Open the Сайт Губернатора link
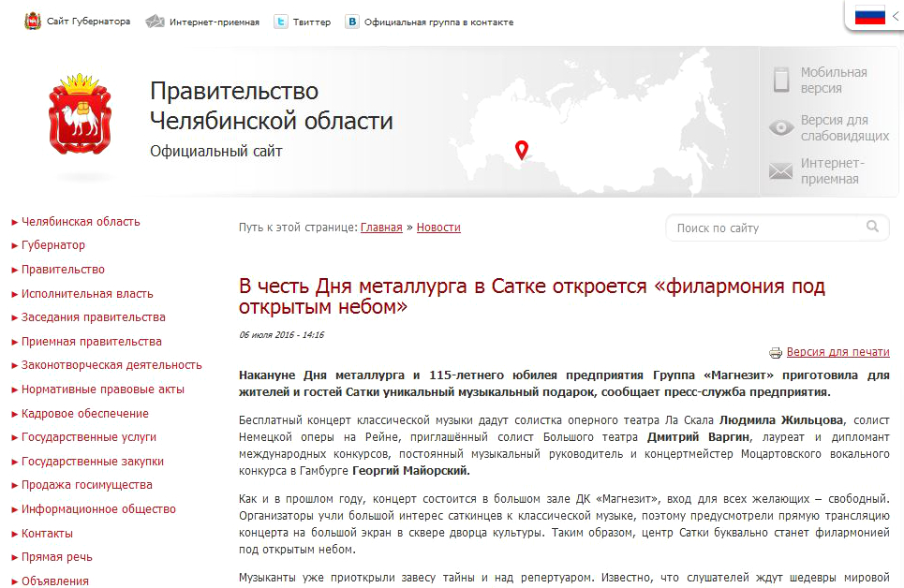This screenshot has height=588, width=904. point(88,22)
